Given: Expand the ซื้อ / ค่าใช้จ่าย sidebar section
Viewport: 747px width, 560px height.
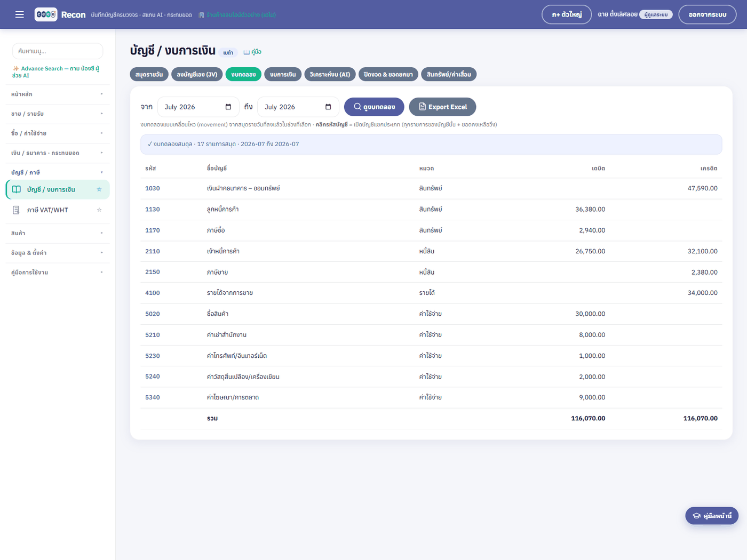Looking at the screenshot, I should (x=58, y=133).
